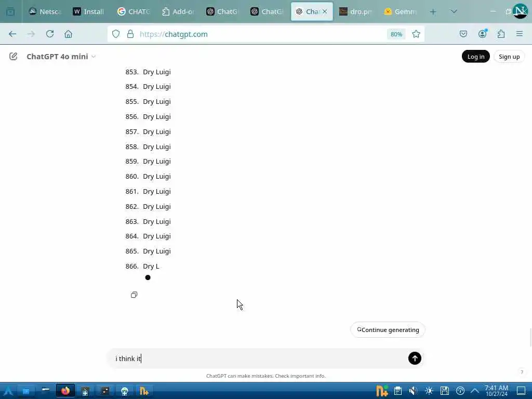The height and width of the screenshot is (399, 532).
Task: Switch to the Install tab
Action: pyautogui.click(x=89, y=12)
